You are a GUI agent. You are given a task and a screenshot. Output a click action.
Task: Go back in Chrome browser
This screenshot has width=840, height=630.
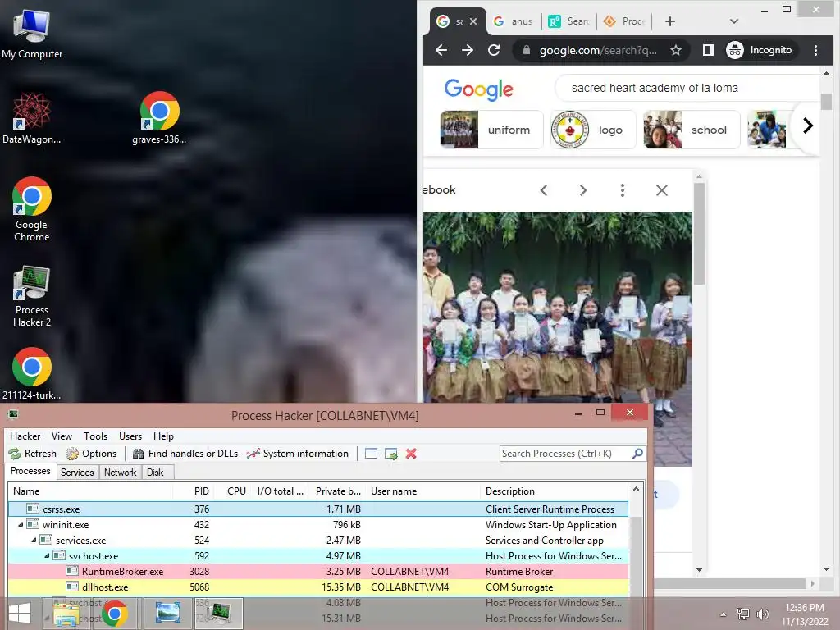[441, 50]
